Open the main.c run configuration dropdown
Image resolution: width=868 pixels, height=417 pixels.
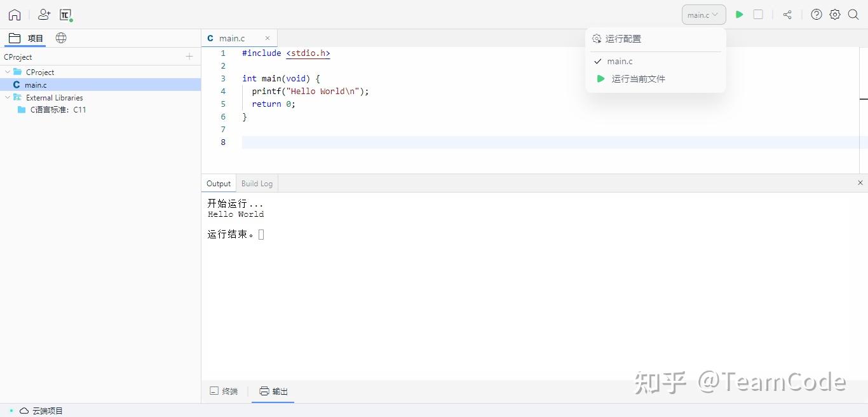tap(703, 15)
